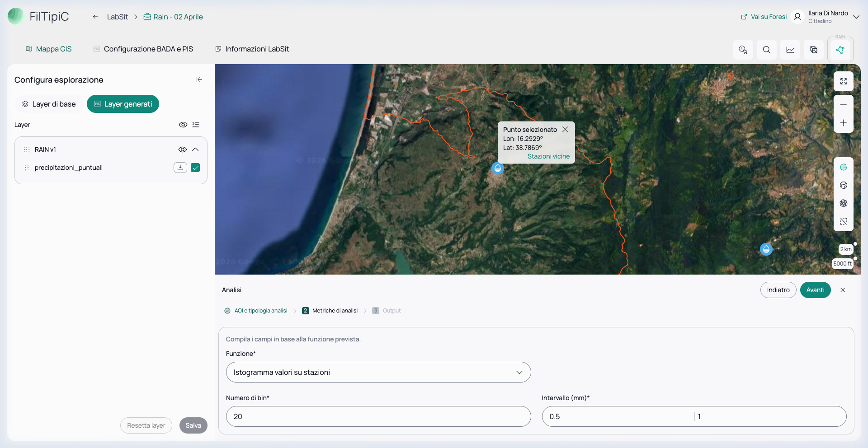This screenshot has height=448, width=868.
Task: Zoom in the map
Action: pyautogui.click(x=844, y=123)
